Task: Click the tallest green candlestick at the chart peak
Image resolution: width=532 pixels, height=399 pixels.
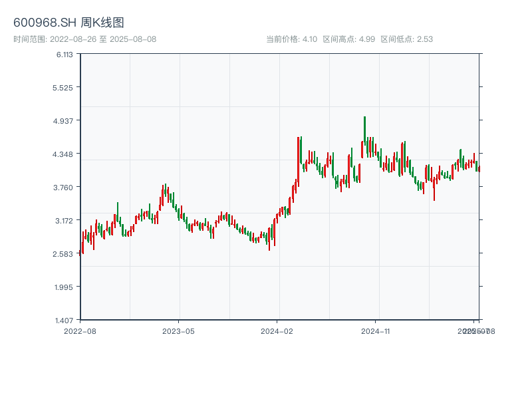Action: 364,130
